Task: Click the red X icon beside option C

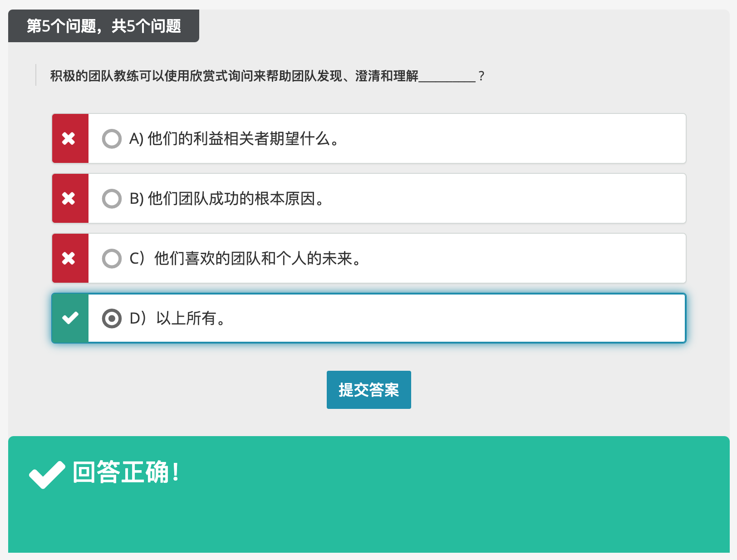Action: point(69,258)
